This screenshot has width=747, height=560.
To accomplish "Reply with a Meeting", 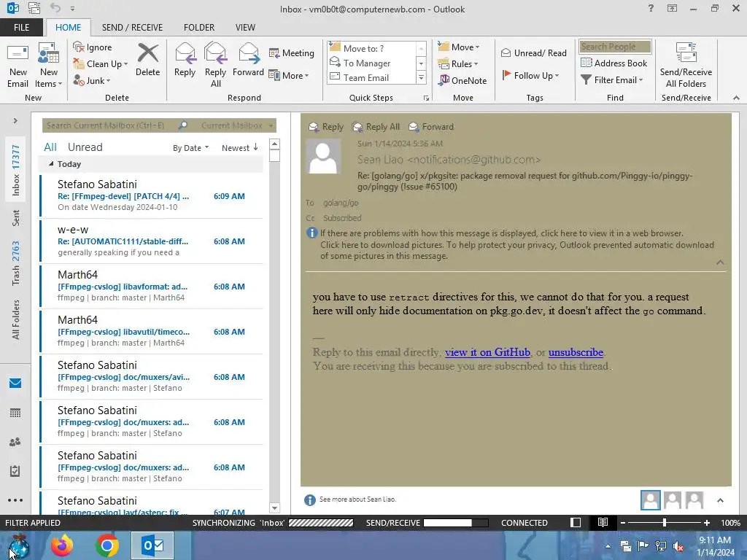I will (x=292, y=52).
